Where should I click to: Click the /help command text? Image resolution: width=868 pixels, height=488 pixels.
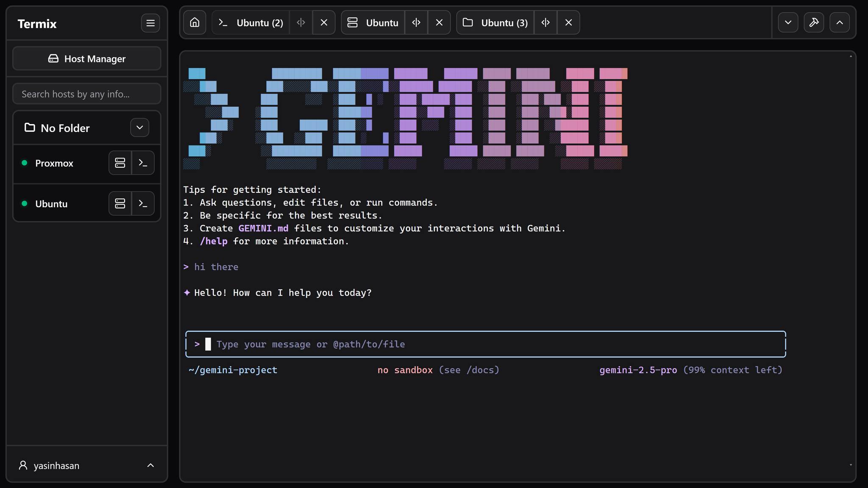(214, 241)
